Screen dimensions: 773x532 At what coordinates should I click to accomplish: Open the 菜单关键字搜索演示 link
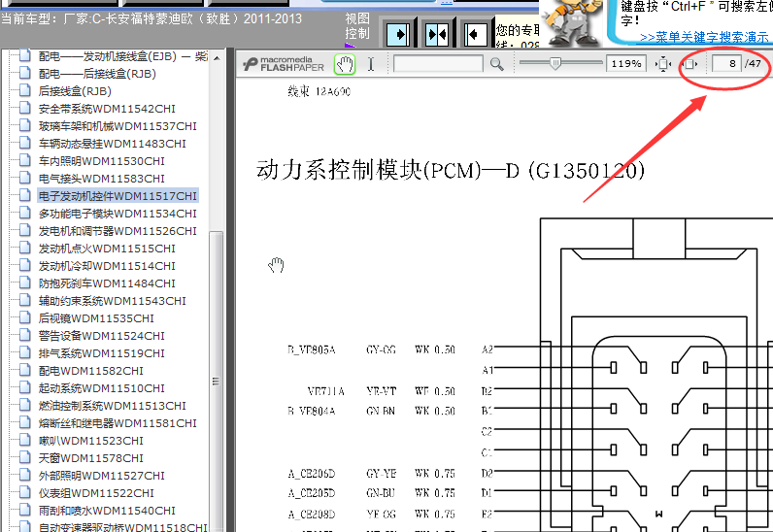pos(704,37)
